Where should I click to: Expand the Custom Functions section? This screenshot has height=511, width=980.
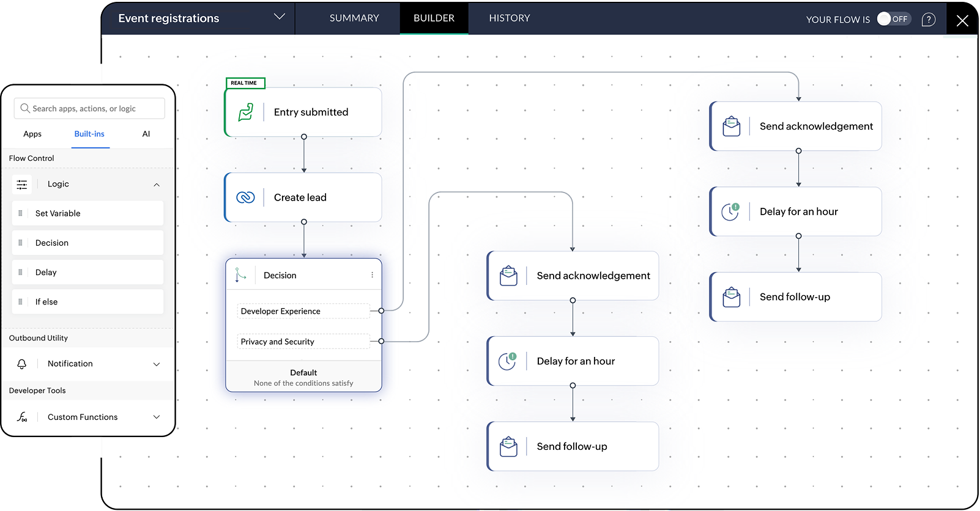(x=157, y=417)
